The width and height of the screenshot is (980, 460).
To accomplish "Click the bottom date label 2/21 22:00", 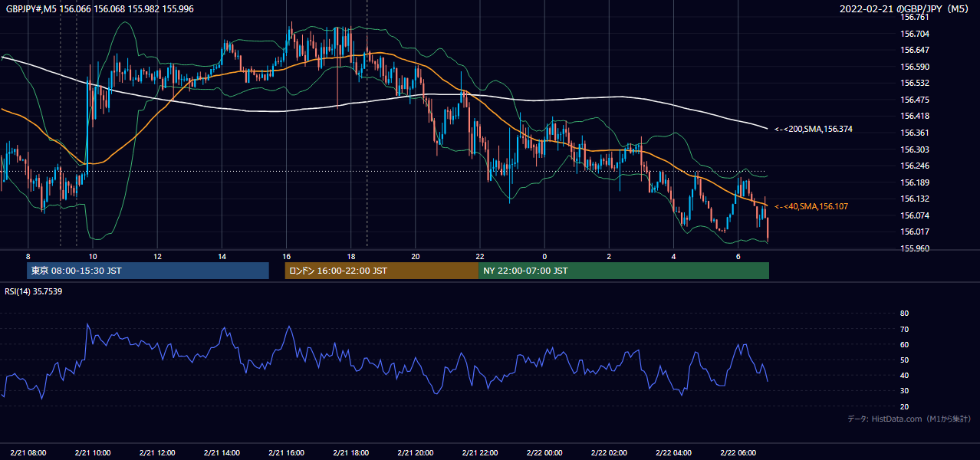I will pos(480,452).
